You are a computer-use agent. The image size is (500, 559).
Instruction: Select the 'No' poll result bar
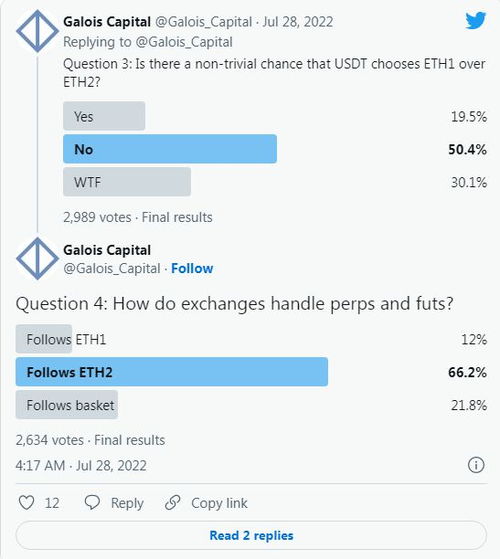coord(170,149)
